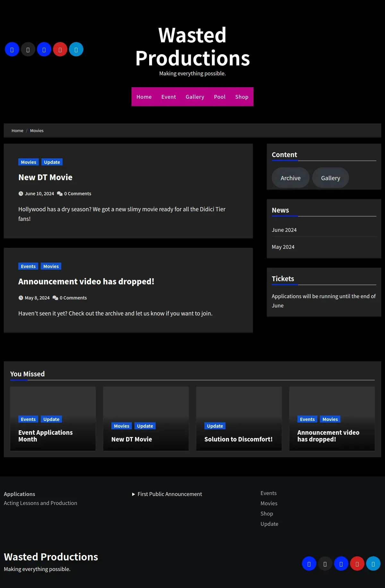
Task: Click the Gallery button in Content widget
Action: (x=330, y=178)
